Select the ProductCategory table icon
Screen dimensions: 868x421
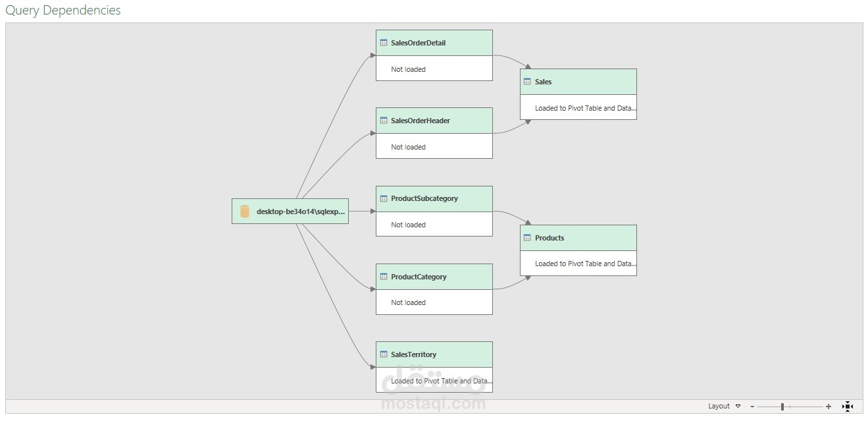pos(384,277)
